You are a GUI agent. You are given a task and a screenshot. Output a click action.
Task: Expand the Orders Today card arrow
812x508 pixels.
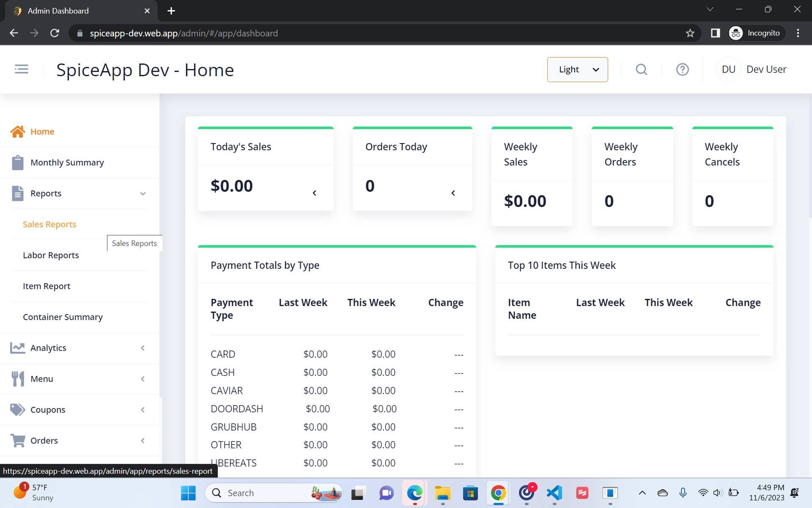click(453, 193)
